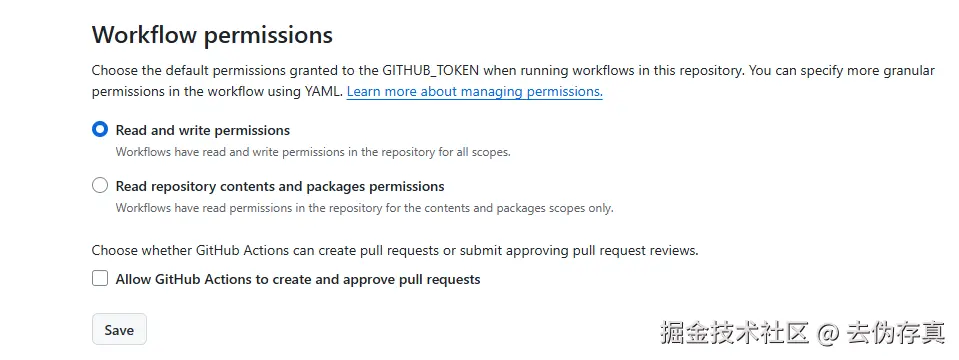
Task: Click the @ symbol in the watermark
Action: coord(828,332)
